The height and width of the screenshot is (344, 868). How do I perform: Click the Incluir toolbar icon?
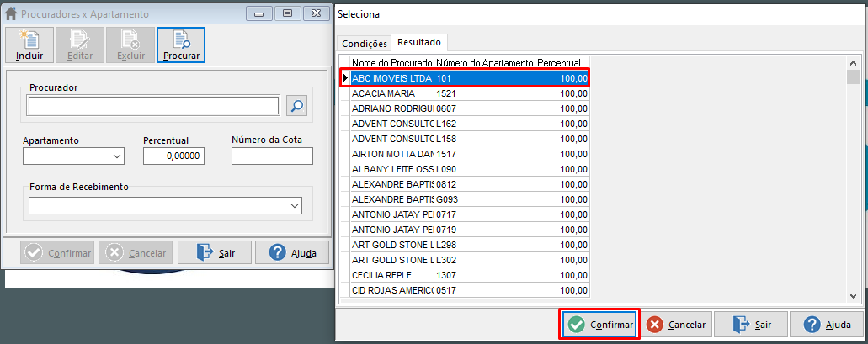tap(29, 45)
